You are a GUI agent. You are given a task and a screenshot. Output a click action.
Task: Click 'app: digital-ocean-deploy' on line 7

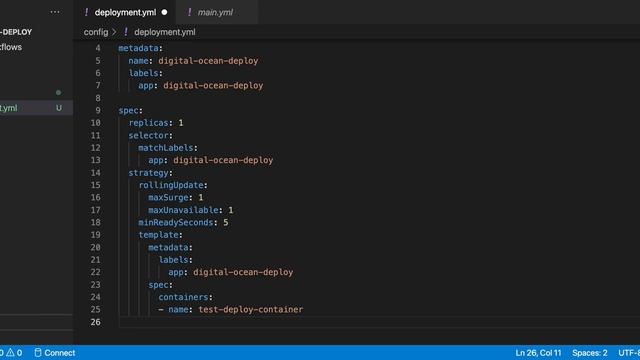click(x=200, y=85)
